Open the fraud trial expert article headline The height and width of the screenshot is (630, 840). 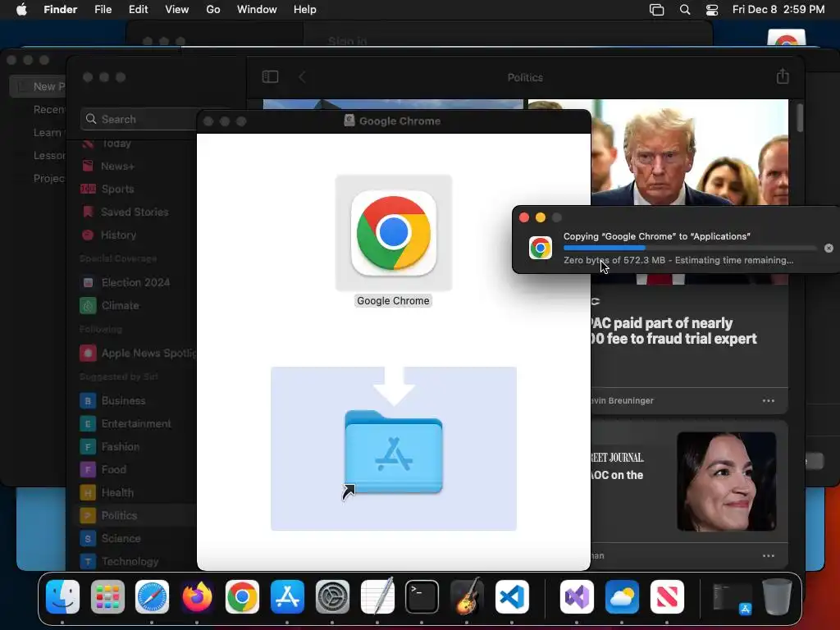tap(674, 331)
